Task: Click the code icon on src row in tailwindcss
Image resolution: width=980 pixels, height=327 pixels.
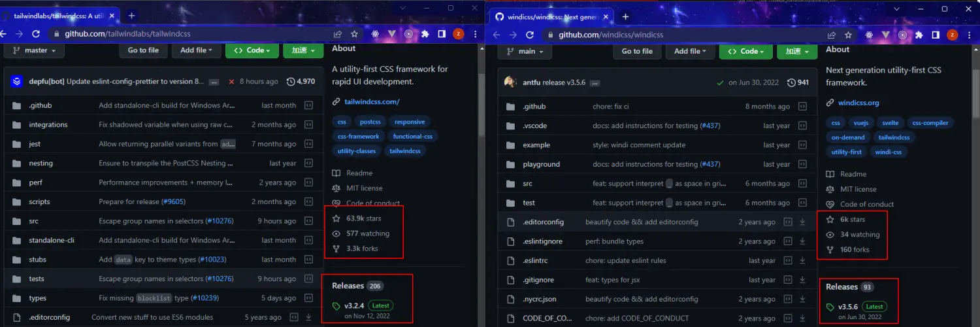Action: click(x=310, y=221)
